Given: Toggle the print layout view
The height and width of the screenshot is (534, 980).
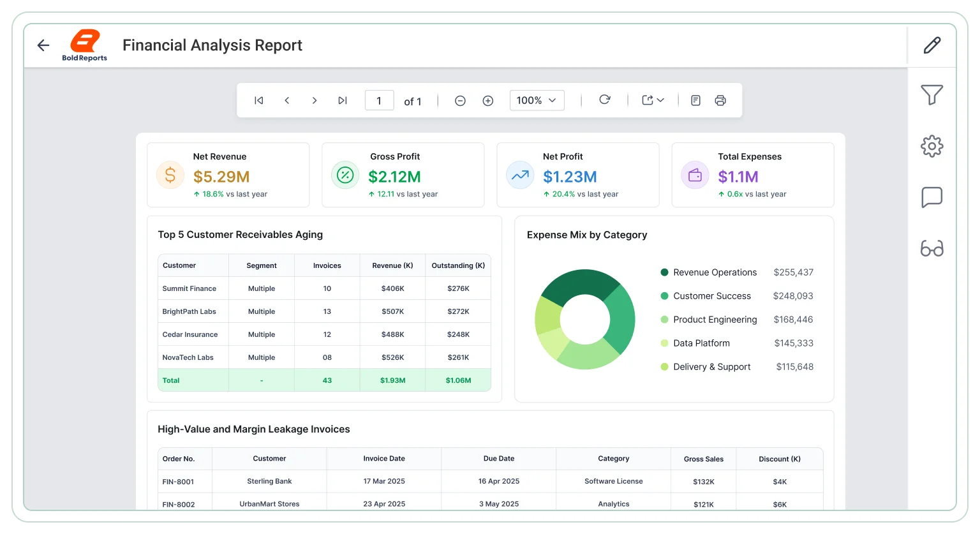Looking at the screenshot, I should 696,100.
